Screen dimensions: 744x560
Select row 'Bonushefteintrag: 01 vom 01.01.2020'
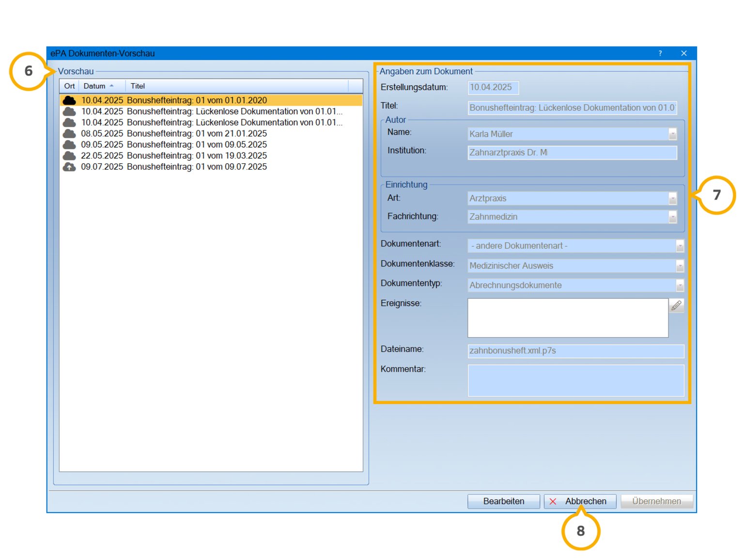click(211, 100)
